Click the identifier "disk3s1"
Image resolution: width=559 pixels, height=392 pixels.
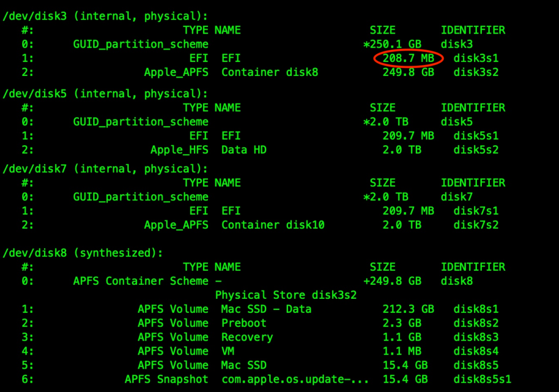(476, 58)
